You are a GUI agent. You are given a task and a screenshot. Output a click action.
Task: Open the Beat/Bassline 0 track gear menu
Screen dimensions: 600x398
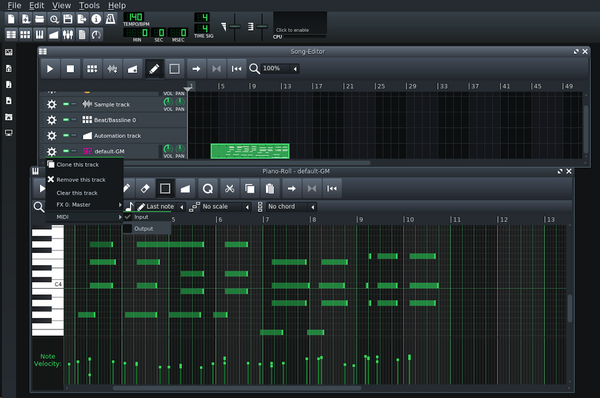coord(52,120)
